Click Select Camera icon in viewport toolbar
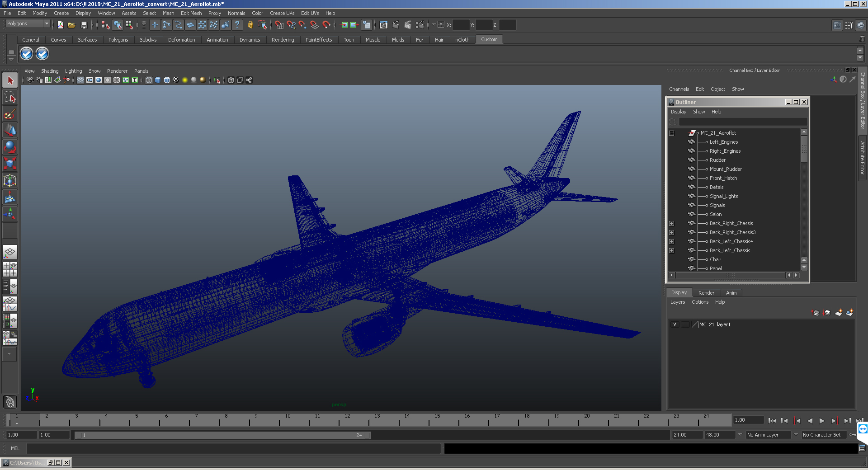Screen dimensions: 868x470 30,80
